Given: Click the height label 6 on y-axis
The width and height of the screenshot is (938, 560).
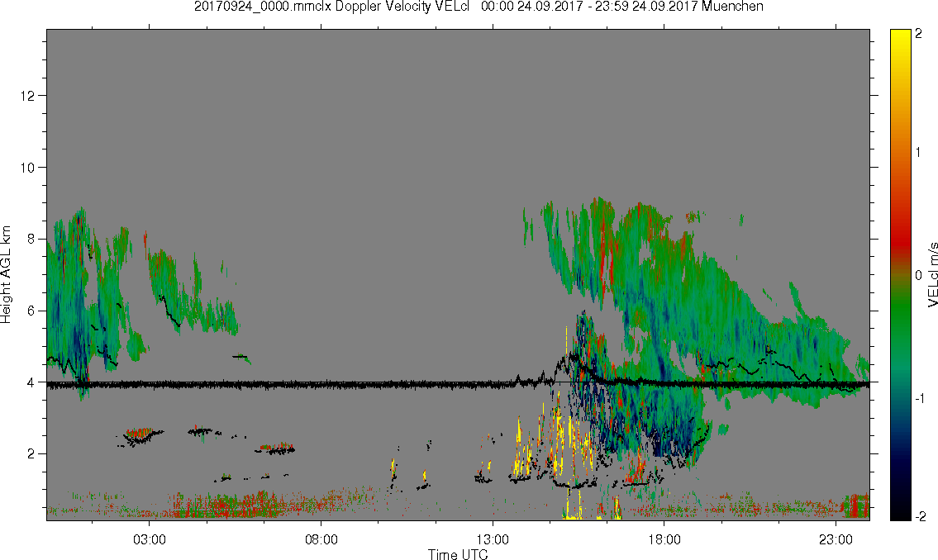Looking at the screenshot, I should point(31,311).
